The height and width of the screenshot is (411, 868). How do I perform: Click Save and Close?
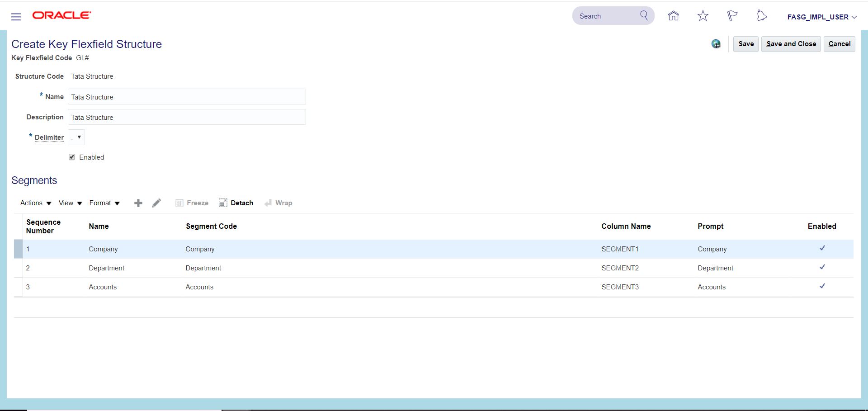tap(791, 44)
